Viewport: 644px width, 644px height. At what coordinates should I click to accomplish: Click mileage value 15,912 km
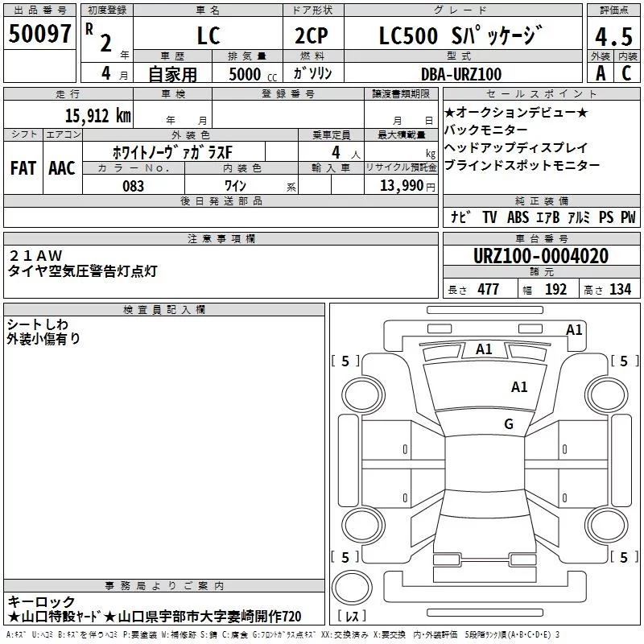(98, 115)
